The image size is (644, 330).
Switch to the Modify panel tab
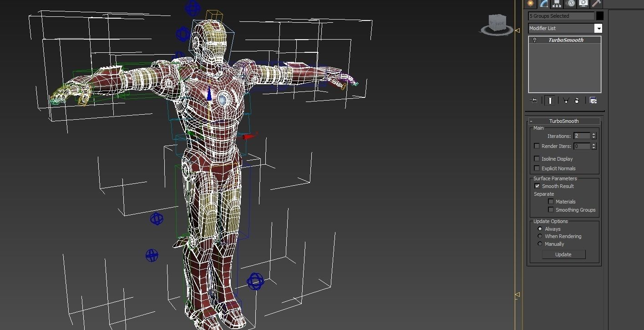pos(544,4)
